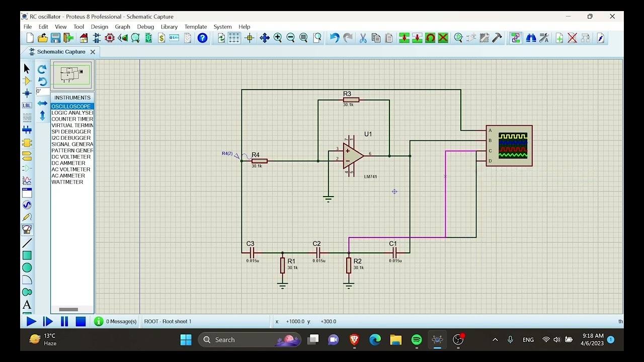Screen dimensions: 644x362
Task: Toggle the grid display icon
Action: pos(234,38)
